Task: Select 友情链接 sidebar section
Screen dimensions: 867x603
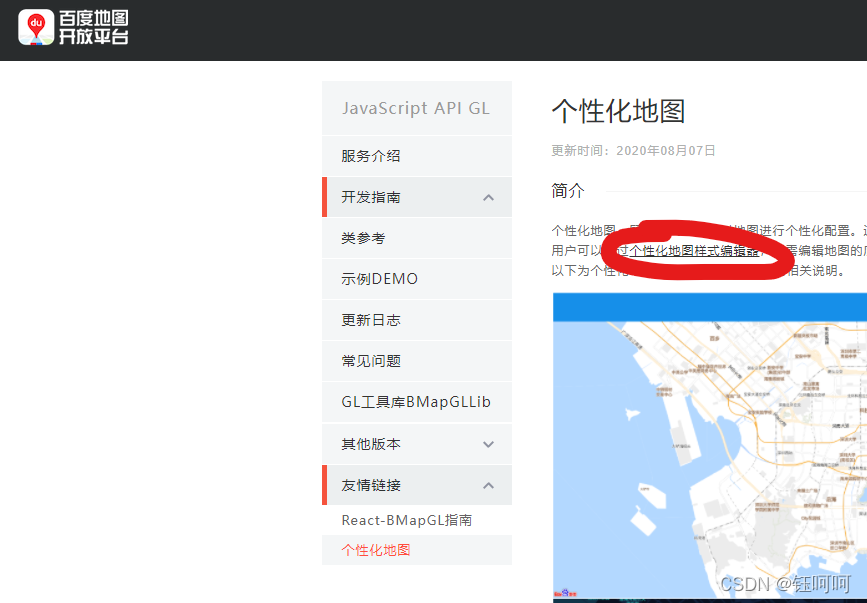Action: click(417, 485)
